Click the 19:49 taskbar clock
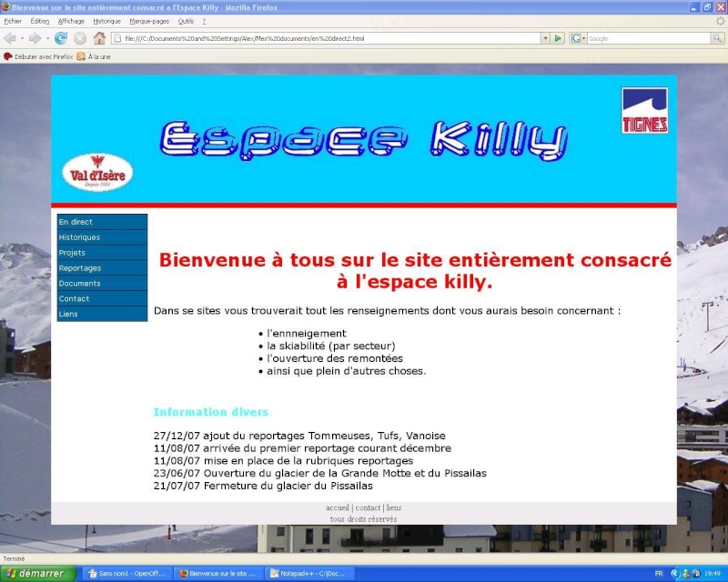The width and height of the screenshot is (728, 582). point(713,574)
